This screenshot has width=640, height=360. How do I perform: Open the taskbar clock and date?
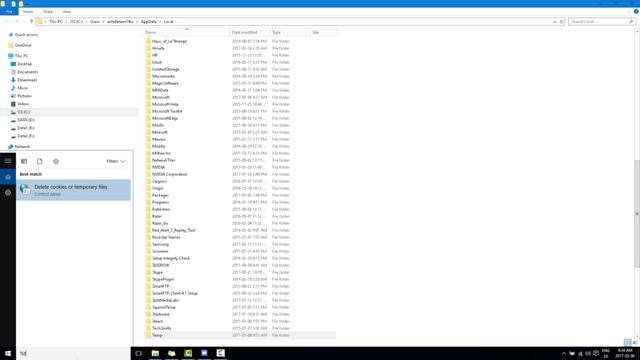pos(625,353)
